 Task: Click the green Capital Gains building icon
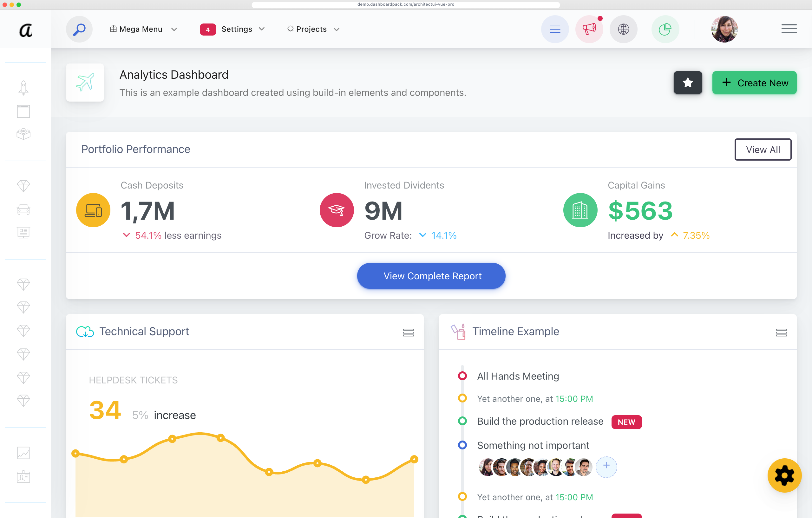[580, 210]
